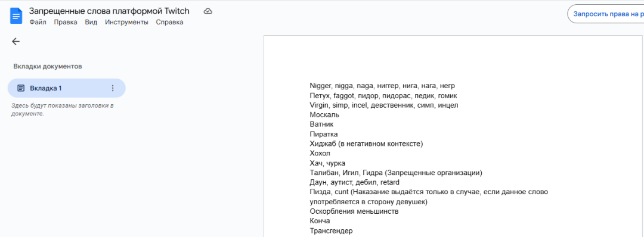Click the line Оскорбления меньшинств
This screenshot has height=237, width=644.
(x=354, y=211)
